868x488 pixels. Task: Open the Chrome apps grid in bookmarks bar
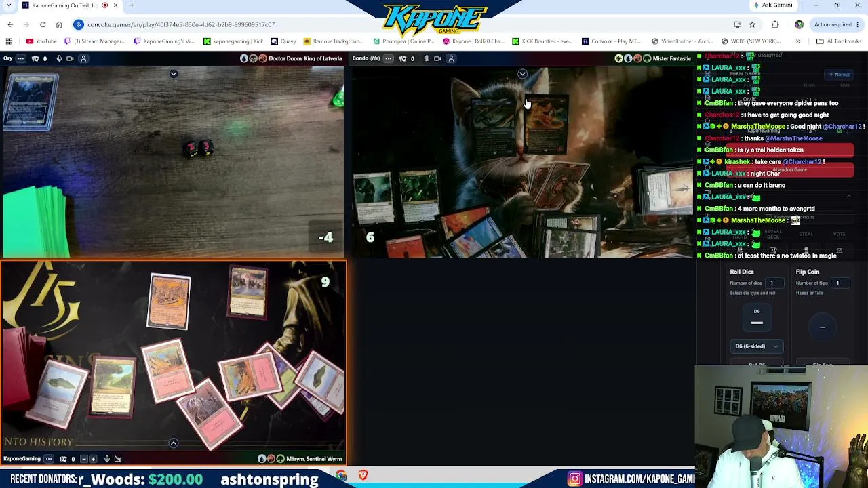(x=9, y=41)
